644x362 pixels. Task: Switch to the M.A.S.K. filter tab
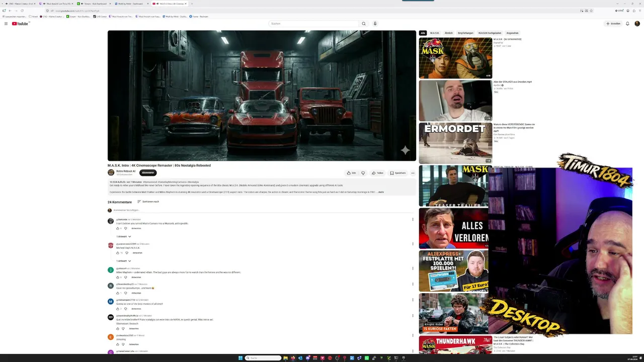point(435,33)
